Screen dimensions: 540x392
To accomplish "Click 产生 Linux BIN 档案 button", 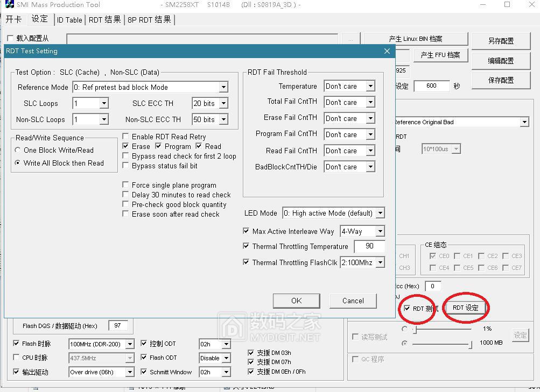I will coord(416,39).
